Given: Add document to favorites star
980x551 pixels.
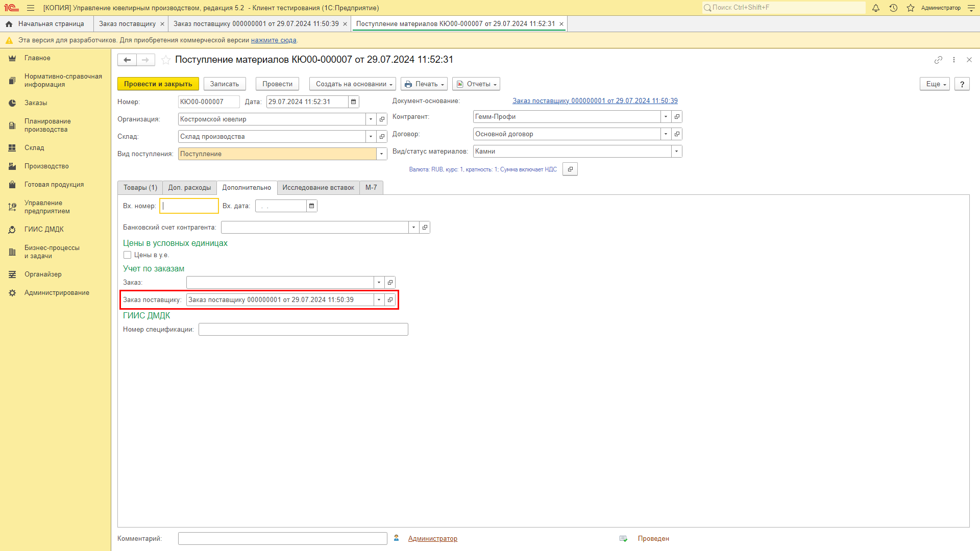Looking at the screenshot, I should click(x=166, y=60).
